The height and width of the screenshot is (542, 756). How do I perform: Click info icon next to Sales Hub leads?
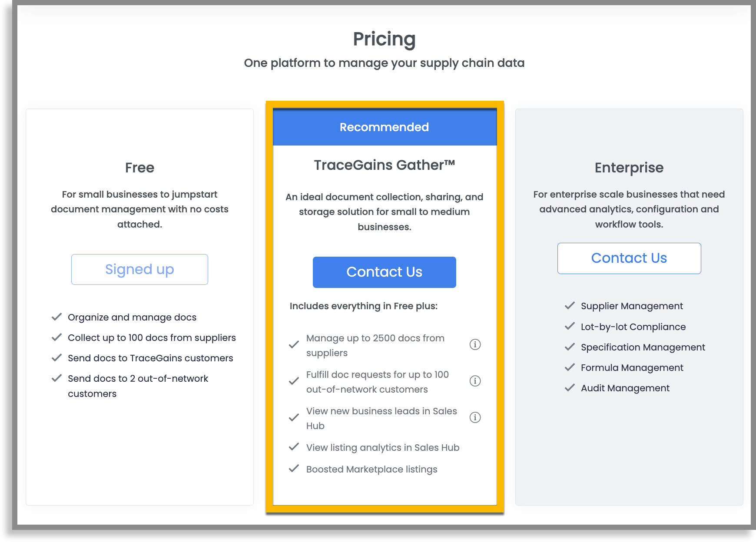pos(475,417)
